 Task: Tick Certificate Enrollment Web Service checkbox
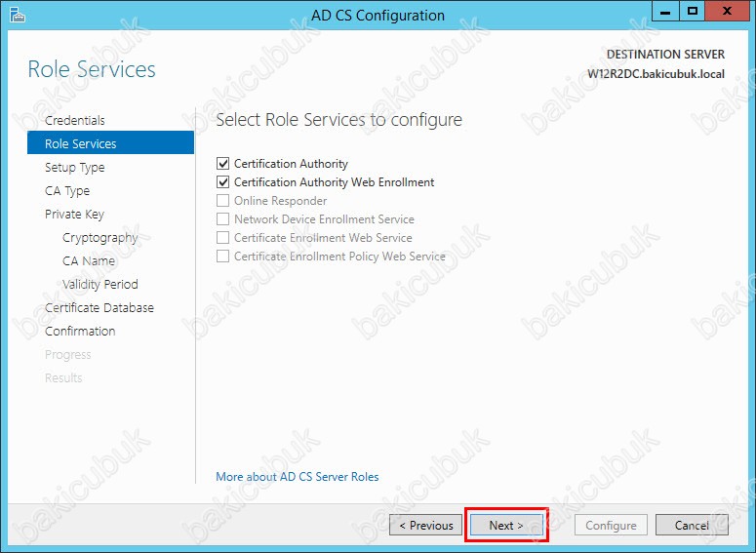222,238
